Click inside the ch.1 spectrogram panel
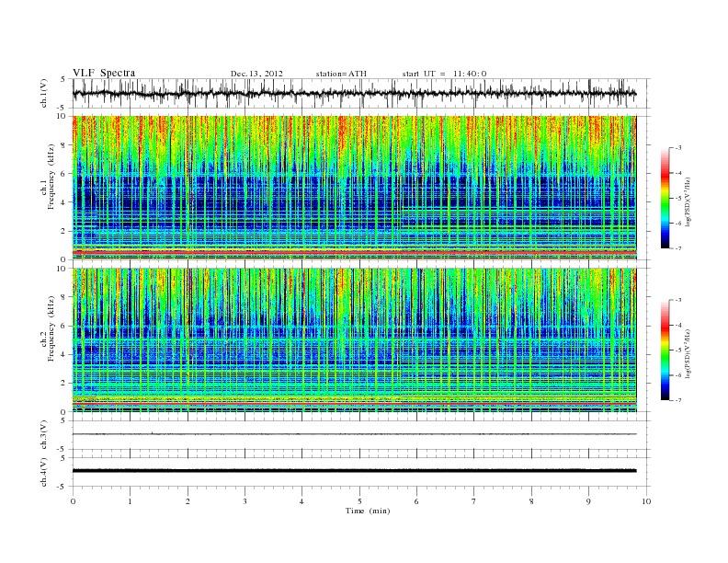 (354, 188)
